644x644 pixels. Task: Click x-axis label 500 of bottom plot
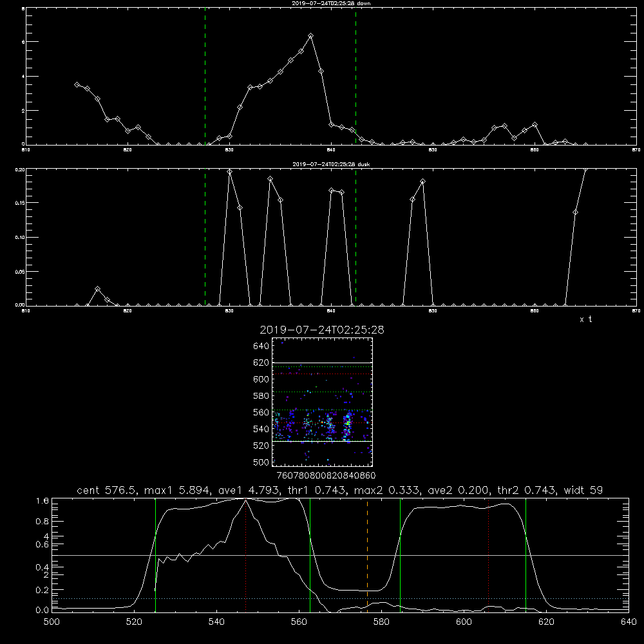pyautogui.click(x=52, y=622)
